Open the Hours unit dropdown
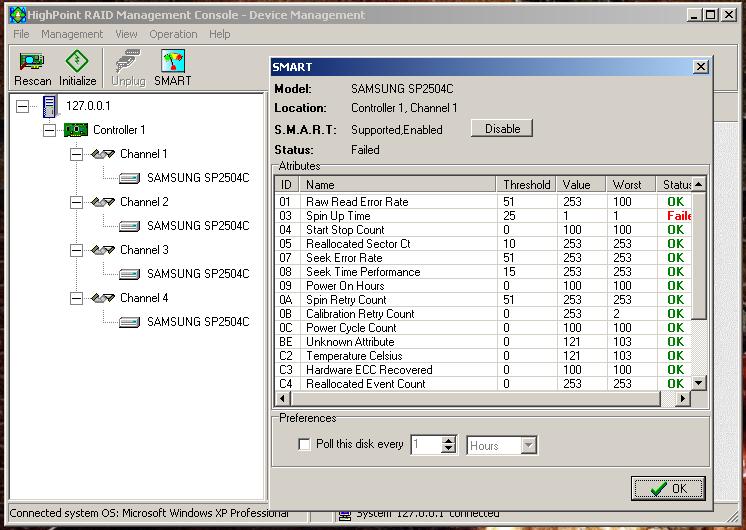Screen dimensions: 746x530 [x=528, y=446]
